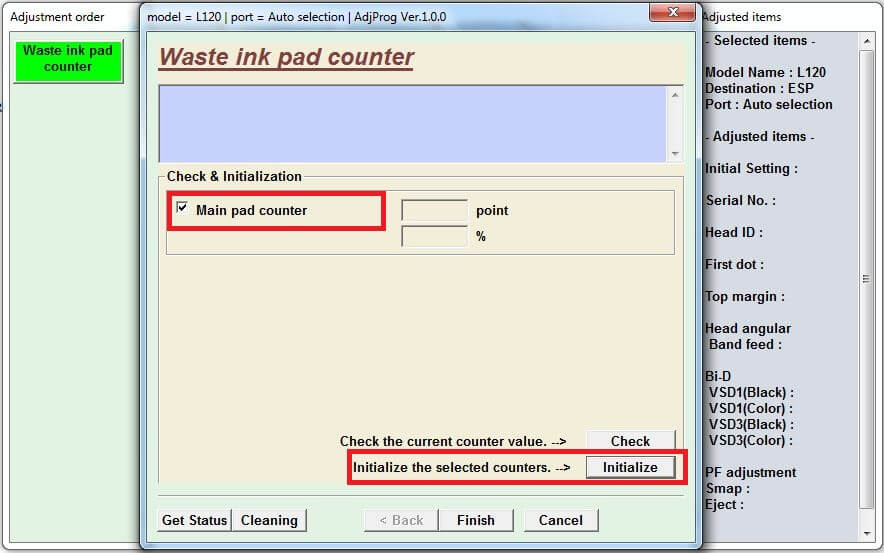
Task: Click the Initialize button
Action: click(630, 467)
